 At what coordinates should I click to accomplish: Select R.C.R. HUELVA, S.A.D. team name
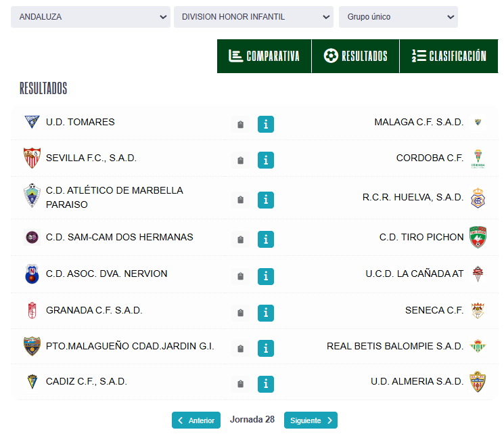[x=413, y=197]
